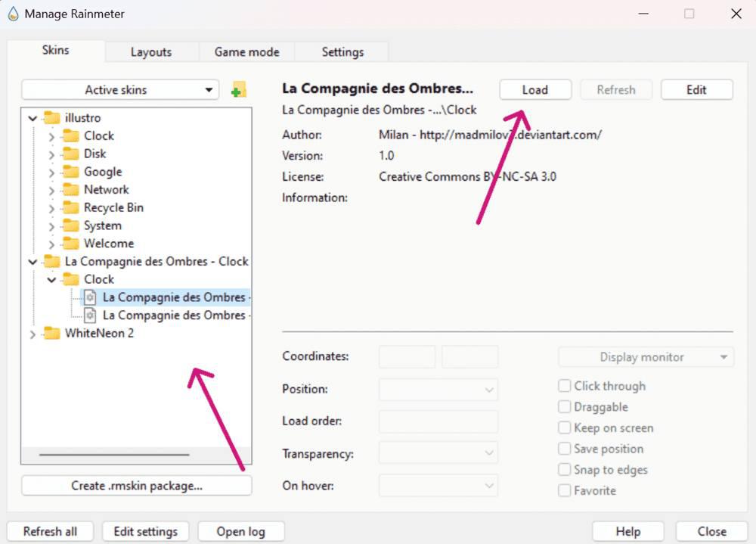This screenshot has height=544, width=756.
Task: Collapse the Clock subfolder under La Compagnie
Action: (51, 279)
